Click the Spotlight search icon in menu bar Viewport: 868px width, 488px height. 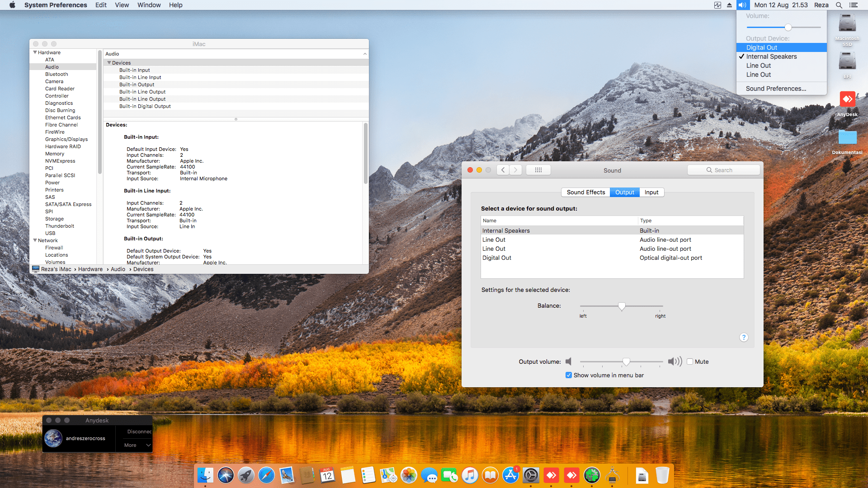[x=839, y=5]
